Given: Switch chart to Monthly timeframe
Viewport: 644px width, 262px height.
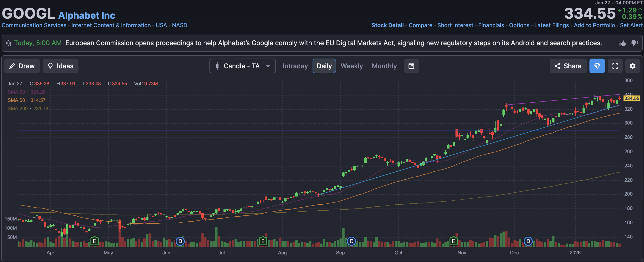Looking at the screenshot, I should point(384,66).
